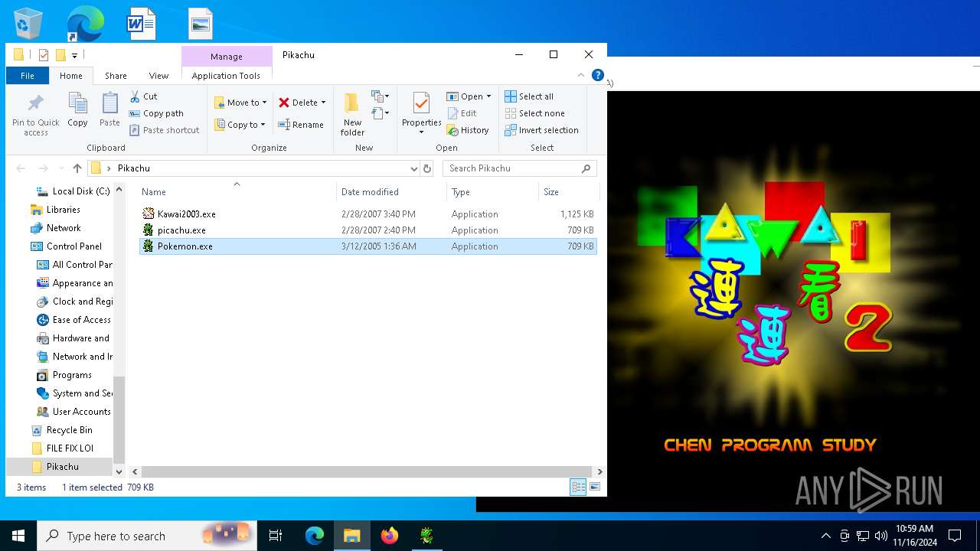This screenshot has height=551, width=980.
Task: Collapse the ribbon chevron
Action: click(x=581, y=76)
